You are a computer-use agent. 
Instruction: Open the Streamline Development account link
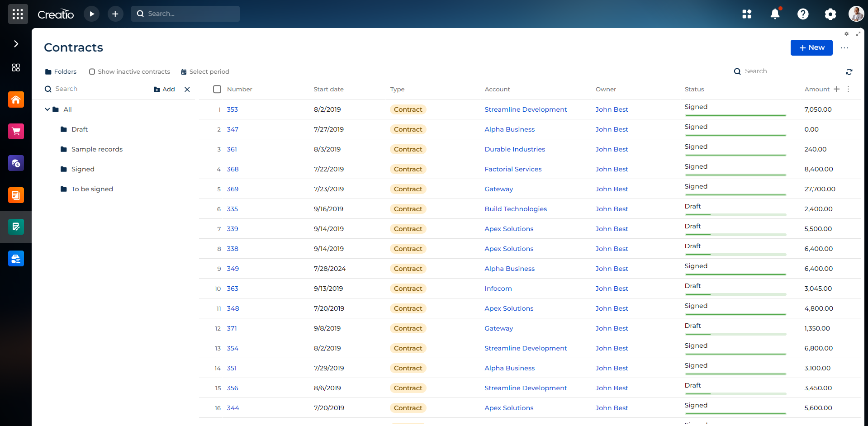(x=526, y=109)
